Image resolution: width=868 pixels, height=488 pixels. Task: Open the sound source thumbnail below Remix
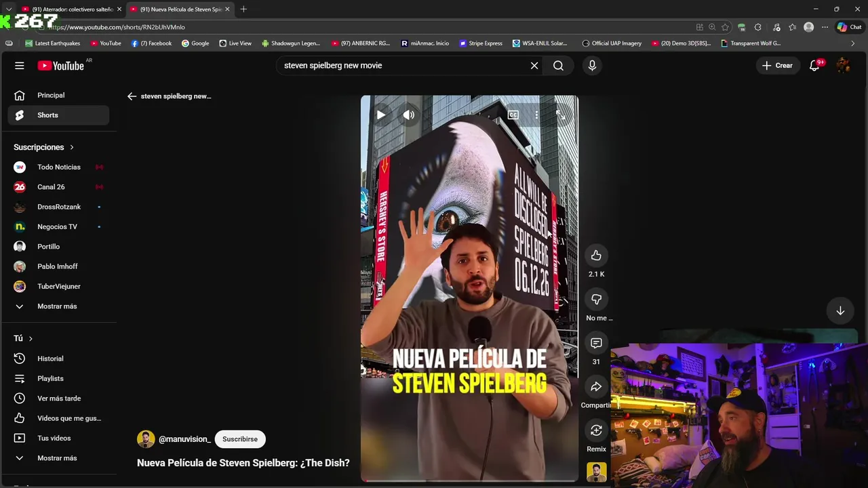point(596,472)
